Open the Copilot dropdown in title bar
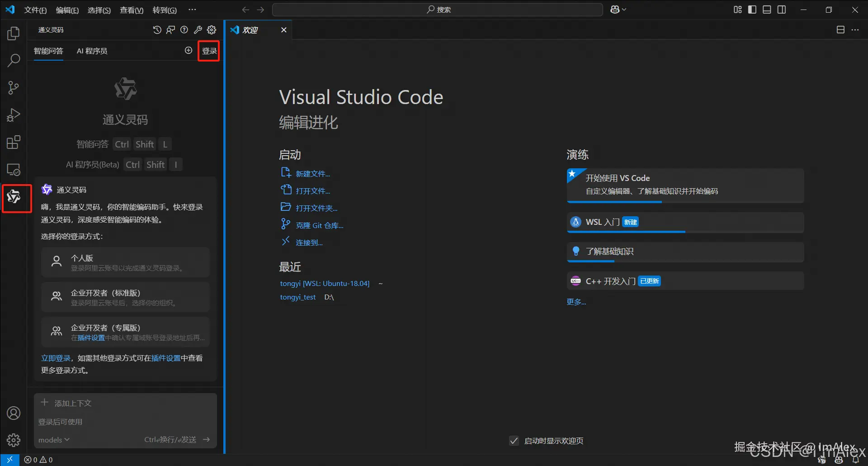Viewport: 868px width, 466px height. [x=618, y=10]
